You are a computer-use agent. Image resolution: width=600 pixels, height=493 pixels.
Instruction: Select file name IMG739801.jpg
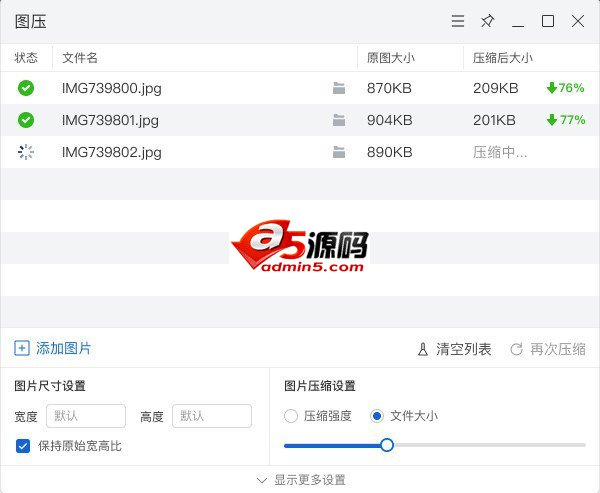[x=110, y=121]
